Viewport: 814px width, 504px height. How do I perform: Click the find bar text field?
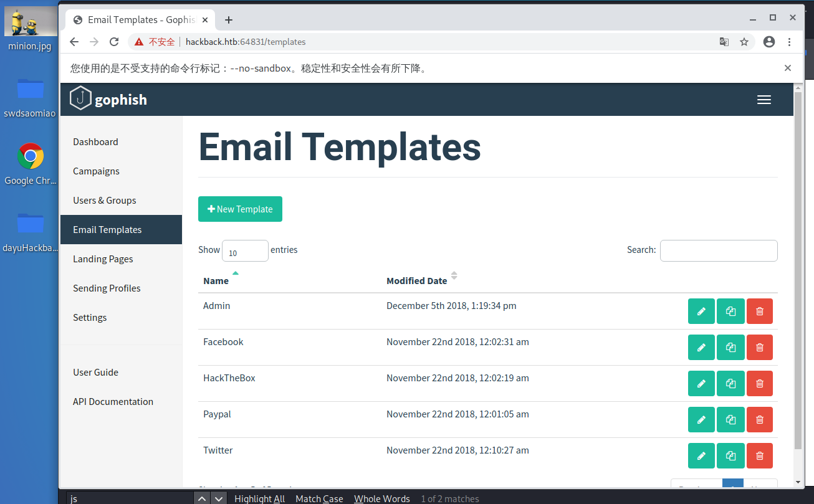point(129,498)
